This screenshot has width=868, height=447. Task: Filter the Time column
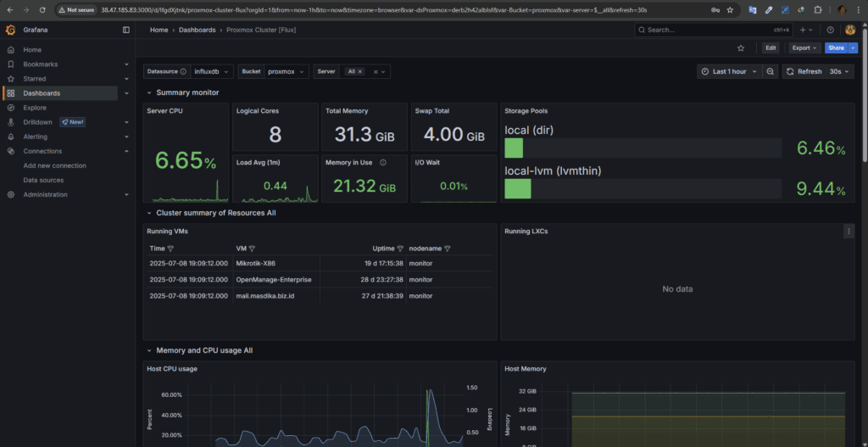[170, 249]
